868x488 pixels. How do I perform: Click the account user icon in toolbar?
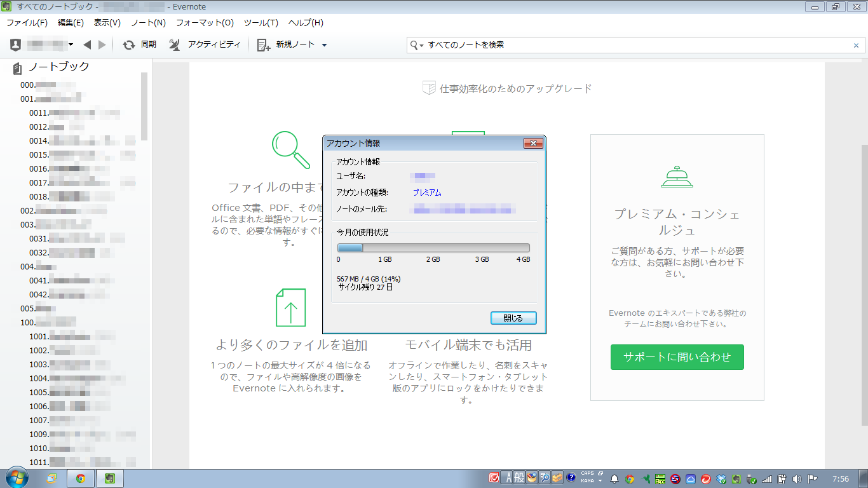(16, 44)
